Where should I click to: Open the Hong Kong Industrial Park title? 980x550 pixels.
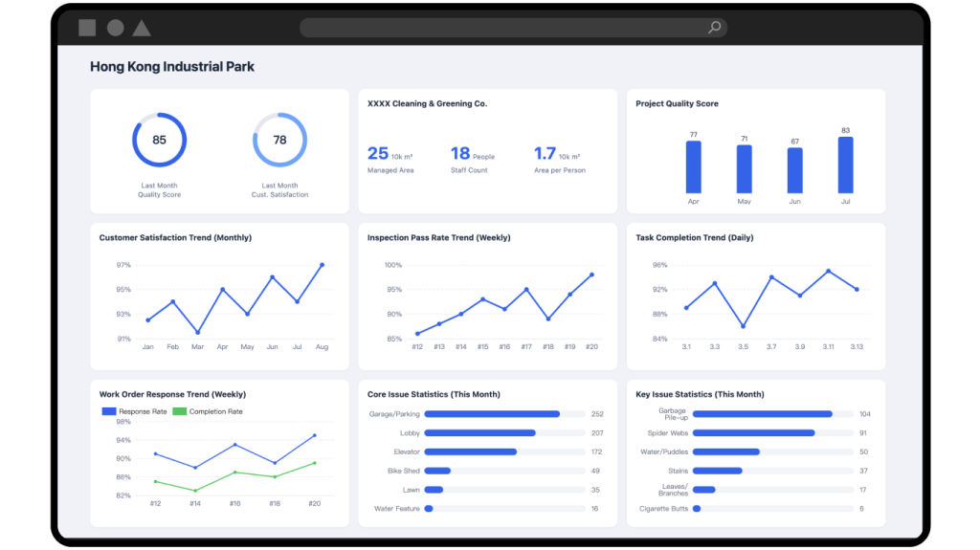(172, 67)
